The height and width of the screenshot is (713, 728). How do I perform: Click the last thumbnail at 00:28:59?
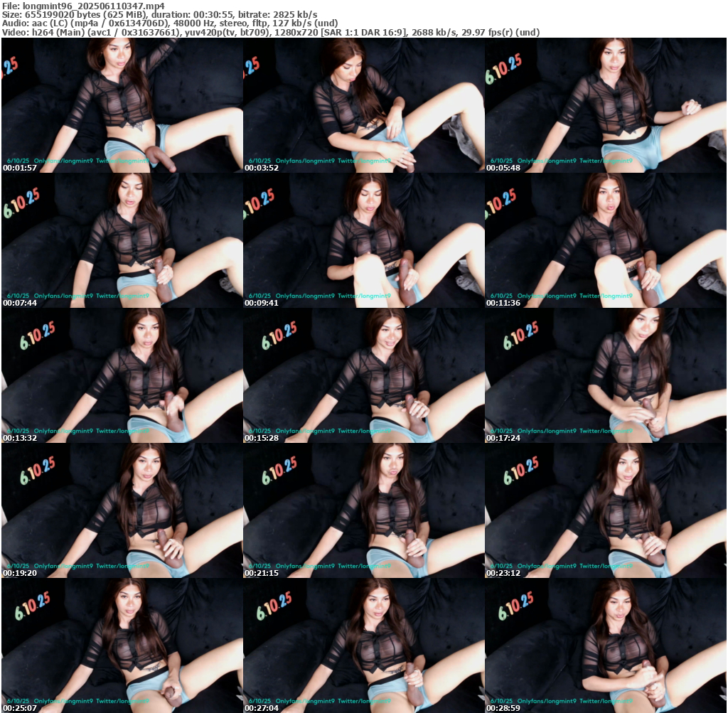pos(605,645)
